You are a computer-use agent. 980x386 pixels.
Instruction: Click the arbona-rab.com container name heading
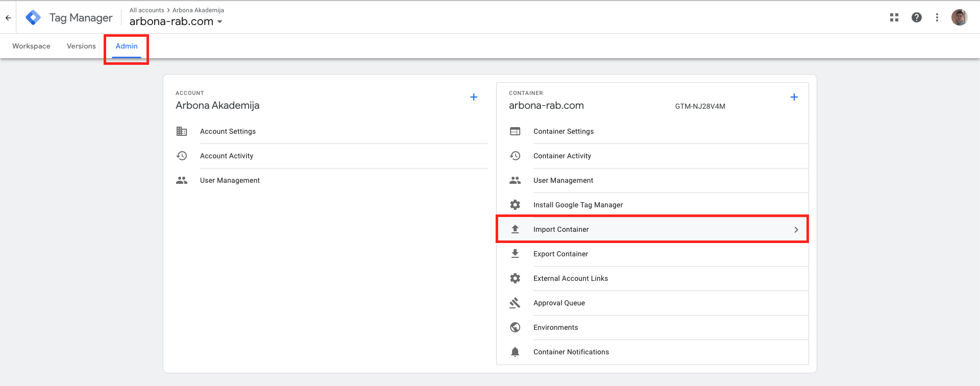[x=546, y=106]
